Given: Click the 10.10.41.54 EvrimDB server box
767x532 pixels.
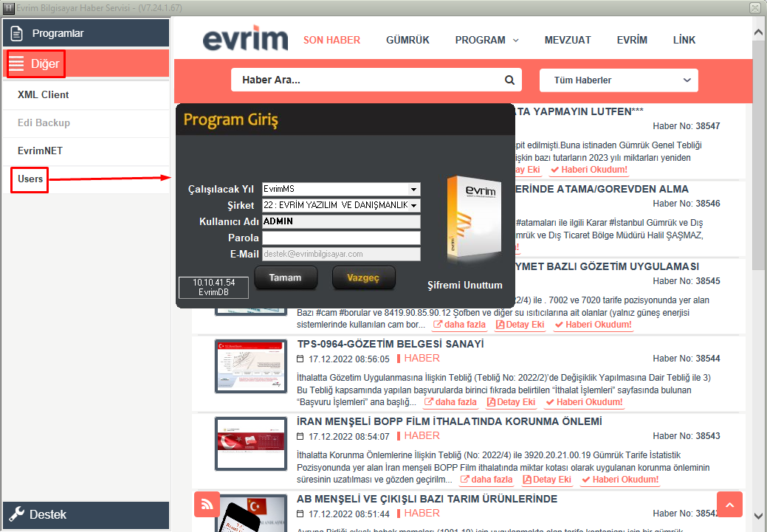Looking at the screenshot, I should click(214, 288).
